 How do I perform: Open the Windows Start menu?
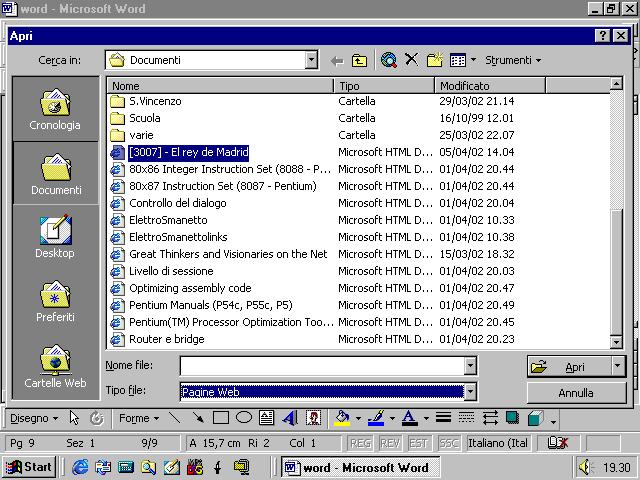click(29, 467)
